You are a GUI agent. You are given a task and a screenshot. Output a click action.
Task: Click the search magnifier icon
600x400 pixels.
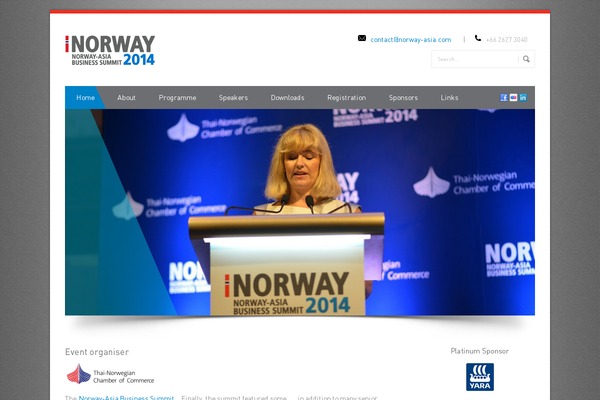[527, 59]
